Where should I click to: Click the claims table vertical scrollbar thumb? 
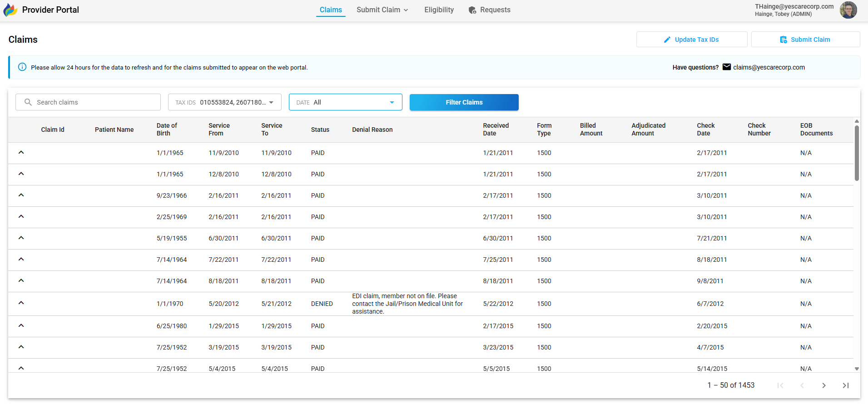coord(857,153)
